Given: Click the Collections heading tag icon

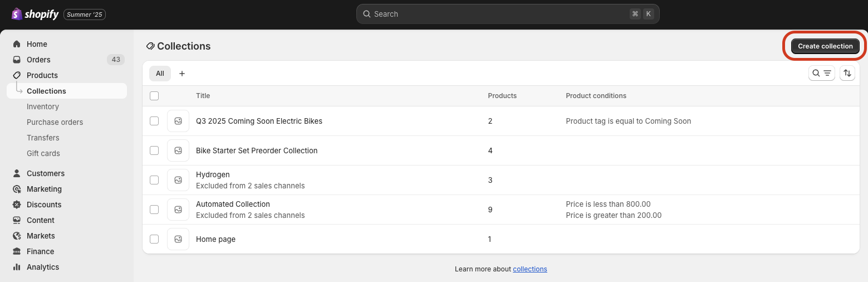Looking at the screenshot, I should point(150,46).
